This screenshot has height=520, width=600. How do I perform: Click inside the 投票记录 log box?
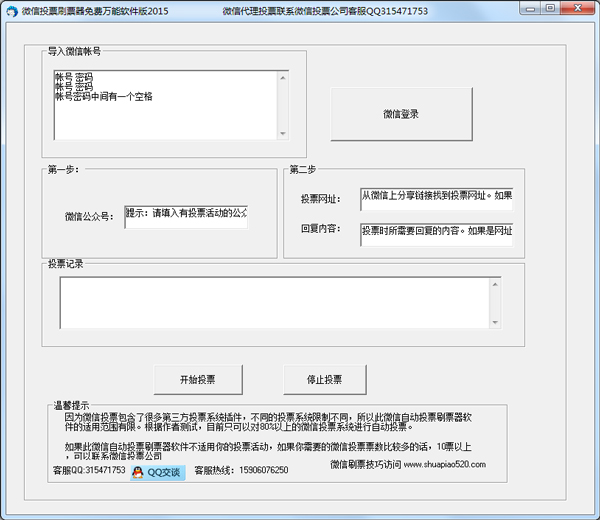pos(274,303)
